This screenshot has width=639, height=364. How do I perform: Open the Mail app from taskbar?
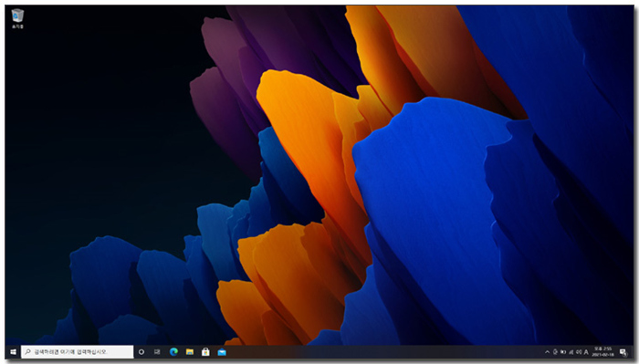pos(222,352)
